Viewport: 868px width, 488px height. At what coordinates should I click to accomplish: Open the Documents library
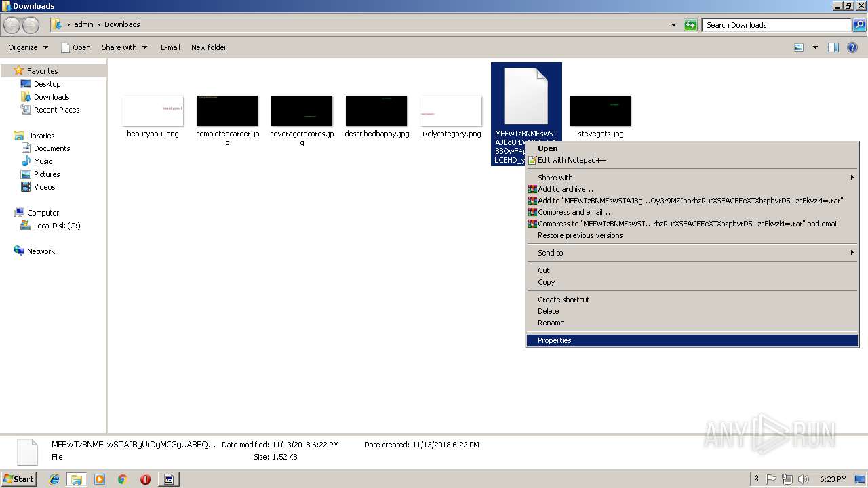pyautogui.click(x=52, y=148)
